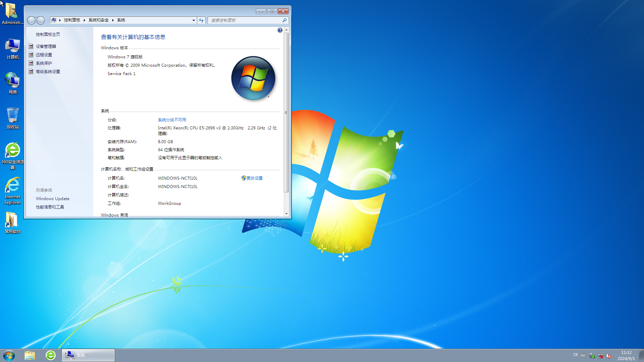644x362 pixels.
Task: Close the System window
Action: [283, 11]
